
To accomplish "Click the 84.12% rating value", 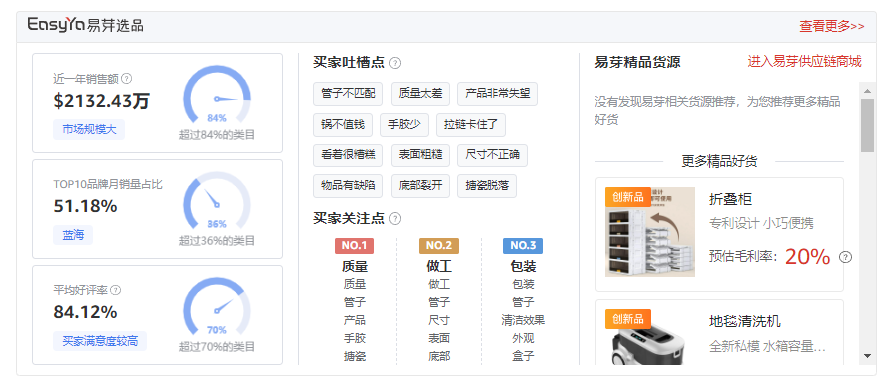I will click(x=85, y=312).
